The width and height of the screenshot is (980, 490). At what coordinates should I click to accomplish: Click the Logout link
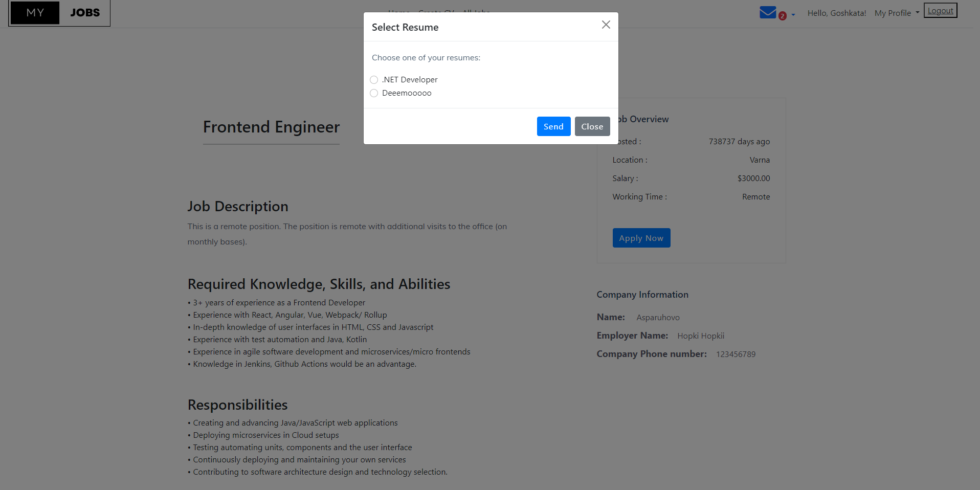[940, 10]
